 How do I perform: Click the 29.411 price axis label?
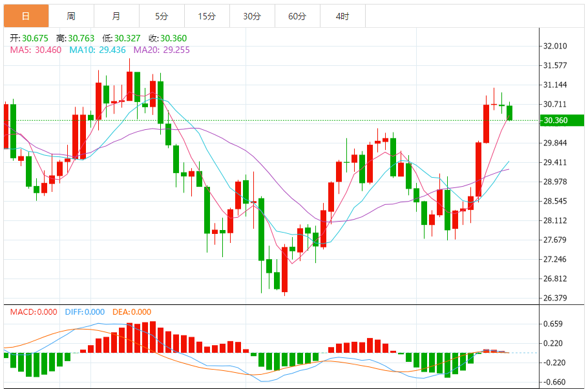555,162
